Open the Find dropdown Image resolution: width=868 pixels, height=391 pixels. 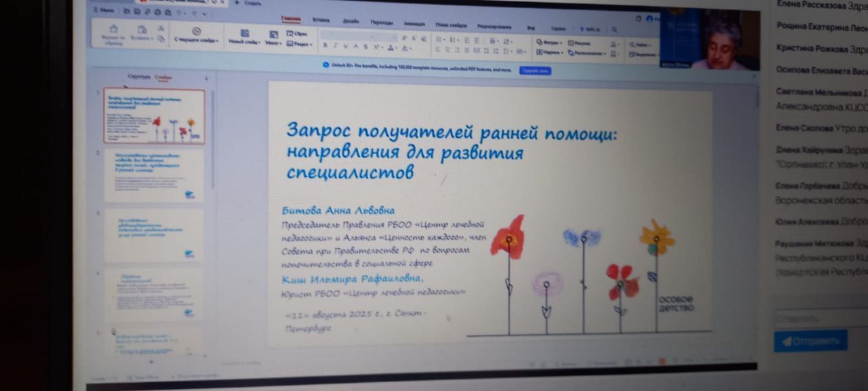(639, 44)
